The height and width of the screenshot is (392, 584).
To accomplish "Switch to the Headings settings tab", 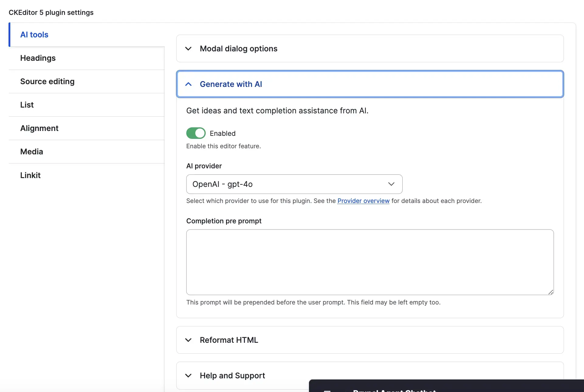I will [x=38, y=58].
